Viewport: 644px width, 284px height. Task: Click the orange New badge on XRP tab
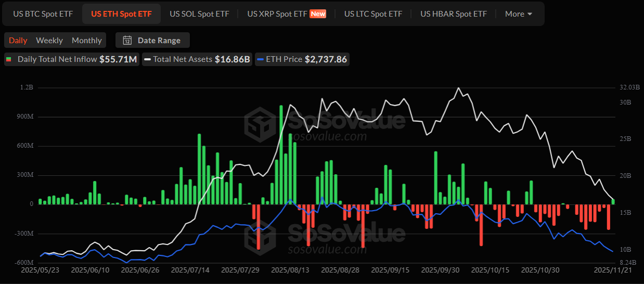[318, 14]
